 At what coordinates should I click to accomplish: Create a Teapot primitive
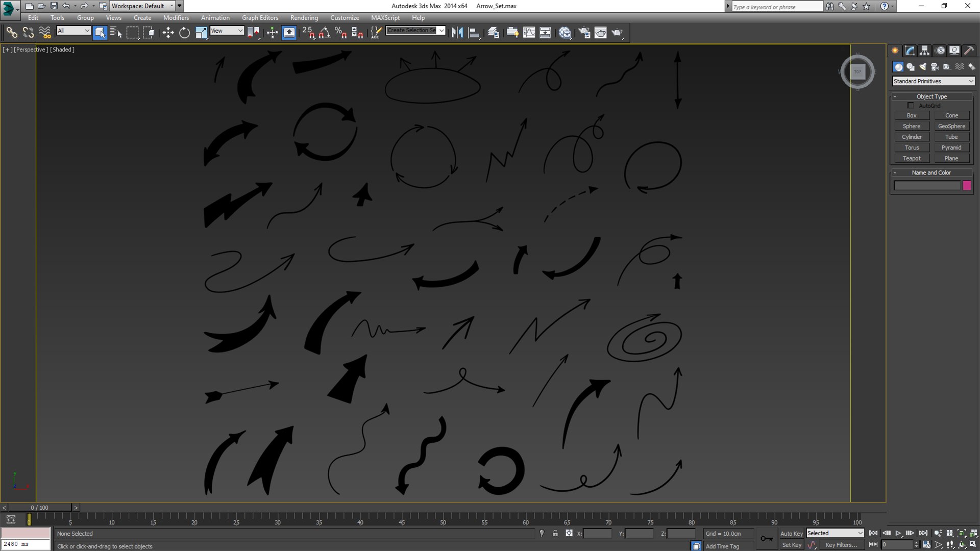coord(912,158)
